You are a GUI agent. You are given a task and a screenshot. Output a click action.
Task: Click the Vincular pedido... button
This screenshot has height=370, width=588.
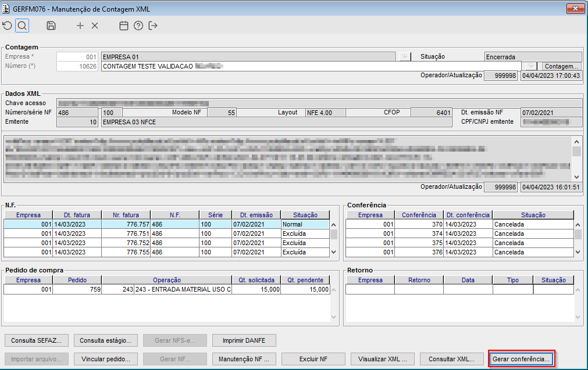tap(105, 359)
